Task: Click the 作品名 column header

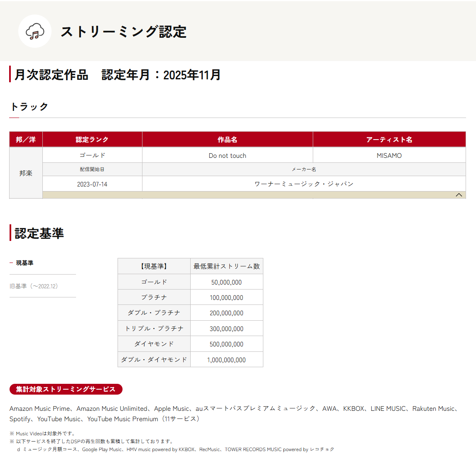Action: [227, 140]
